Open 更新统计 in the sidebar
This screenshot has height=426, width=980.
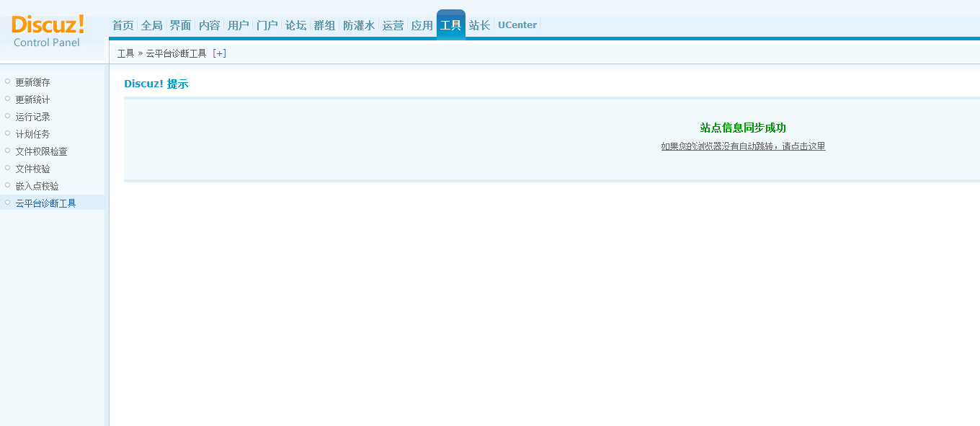click(33, 99)
